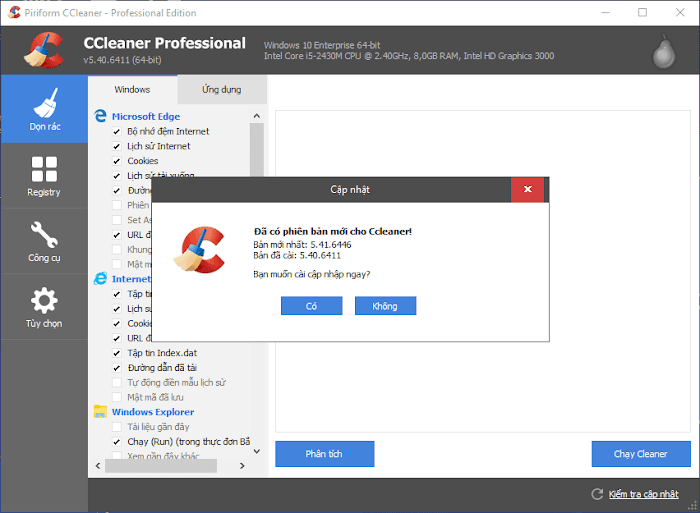Click the pear icon in the header

tap(664, 52)
